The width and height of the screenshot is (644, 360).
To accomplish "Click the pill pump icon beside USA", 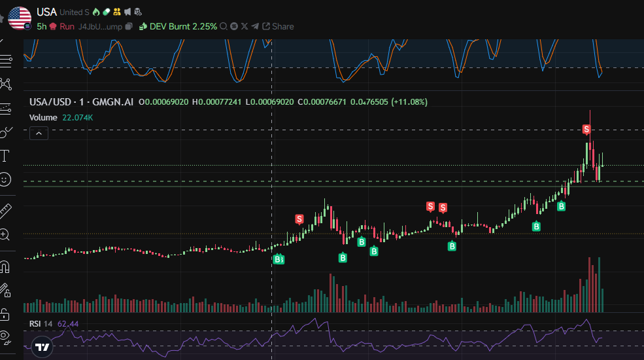I will click(x=107, y=12).
